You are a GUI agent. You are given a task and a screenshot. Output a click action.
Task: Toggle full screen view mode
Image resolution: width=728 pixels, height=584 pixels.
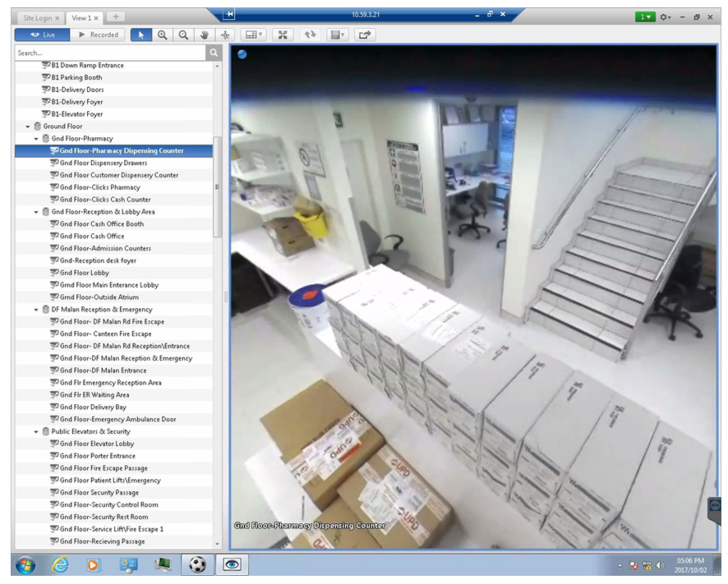coord(283,34)
